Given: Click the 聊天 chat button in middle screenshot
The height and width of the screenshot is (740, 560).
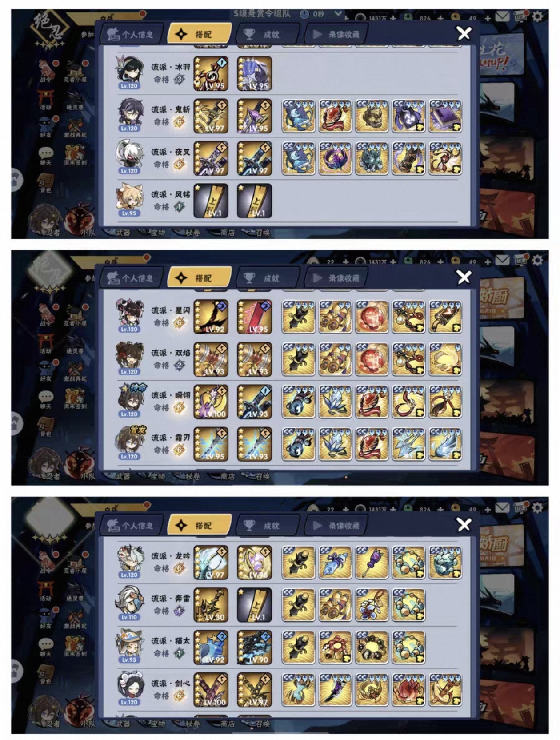Looking at the screenshot, I should point(46,399).
